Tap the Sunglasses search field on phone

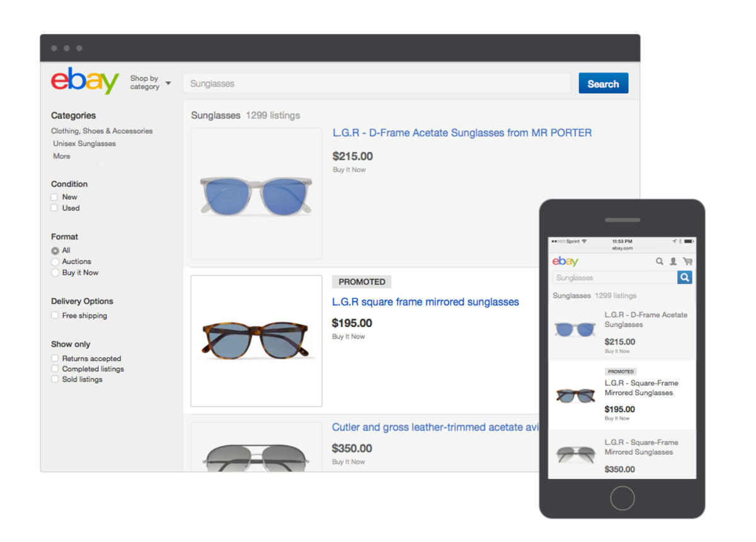point(615,277)
